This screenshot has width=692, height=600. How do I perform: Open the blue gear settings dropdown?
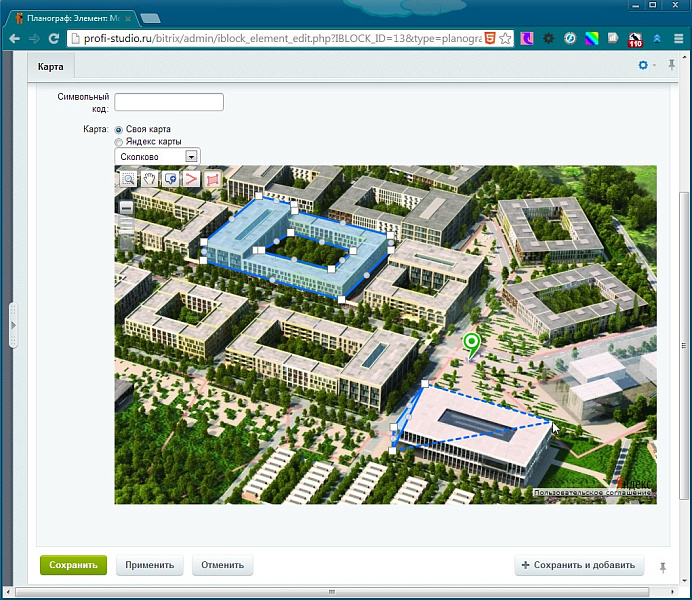coord(647,65)
